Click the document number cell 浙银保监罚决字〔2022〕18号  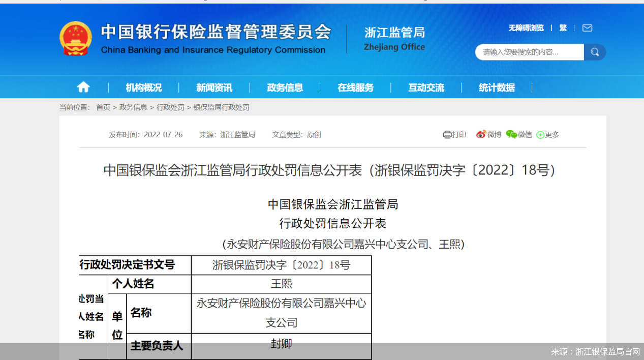click(282, 265)
